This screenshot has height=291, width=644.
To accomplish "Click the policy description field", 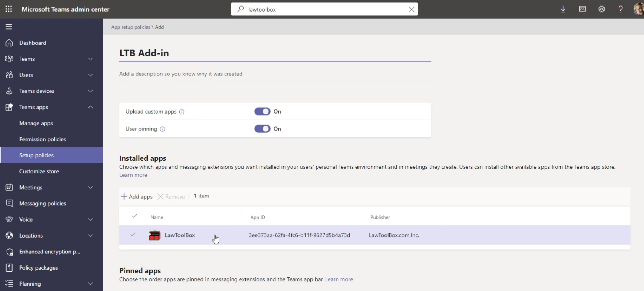I will coord(275,74).
